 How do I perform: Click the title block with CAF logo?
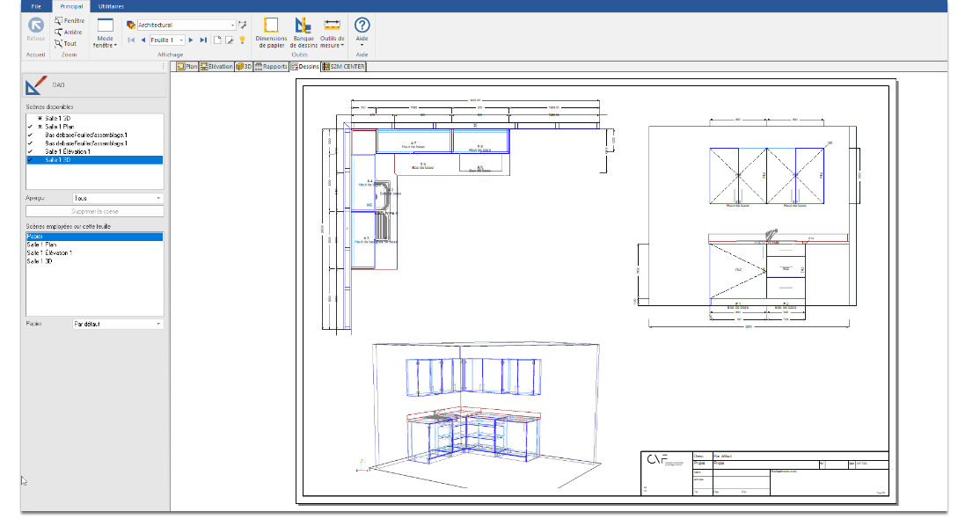(x=765, y=473)
